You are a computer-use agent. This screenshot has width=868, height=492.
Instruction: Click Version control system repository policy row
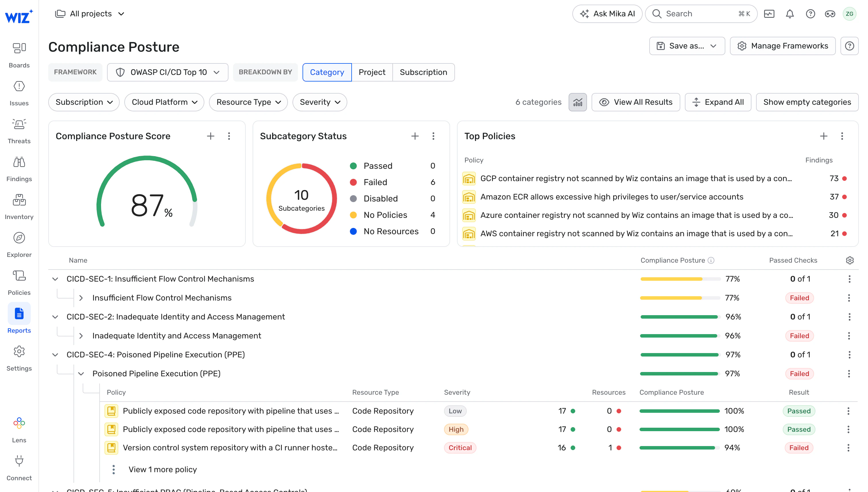click(x=478, y=448)
